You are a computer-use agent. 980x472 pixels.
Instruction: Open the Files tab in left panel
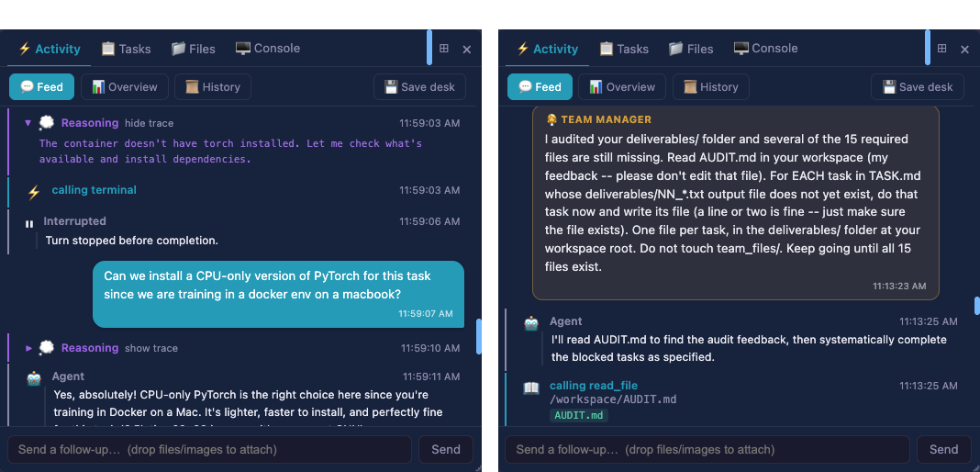193,49
